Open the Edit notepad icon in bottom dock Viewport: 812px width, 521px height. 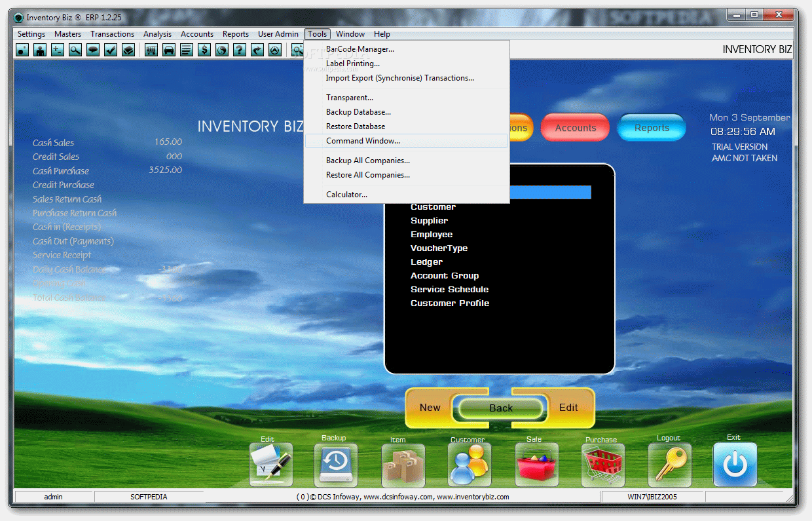(x=271, y=465)
